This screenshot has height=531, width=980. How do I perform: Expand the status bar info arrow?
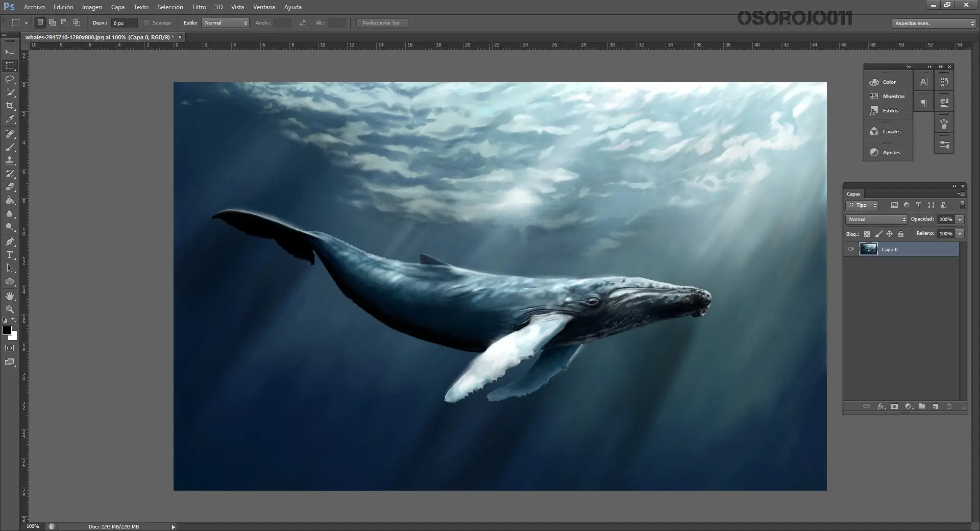point(173,526)
